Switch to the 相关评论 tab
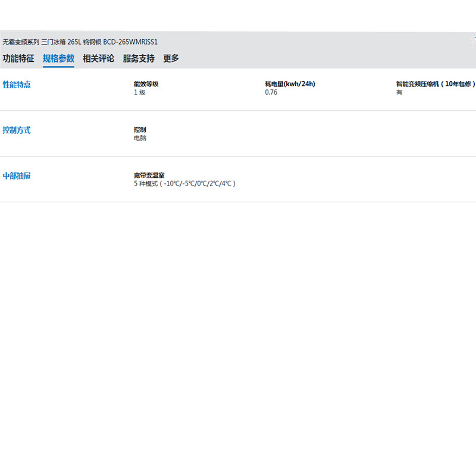Viewport: 476px width, 476px height. (98, 58)
